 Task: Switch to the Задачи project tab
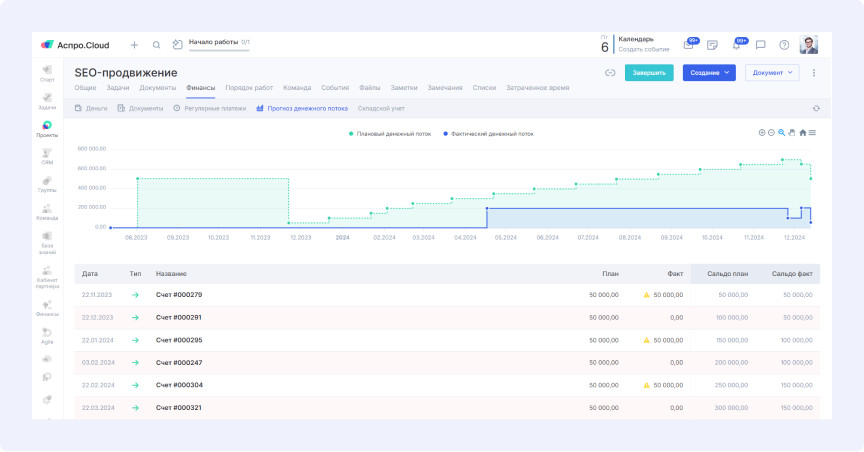pyautogui.click(x=117, y=88)
